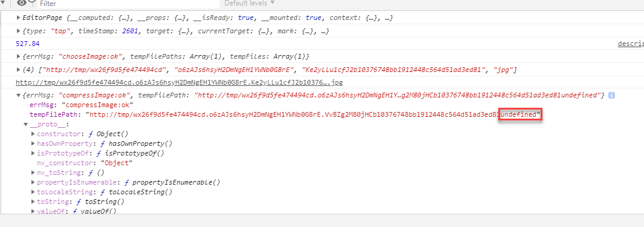
Task: Expand the four-item array log
Action: [x=18, y=70]
